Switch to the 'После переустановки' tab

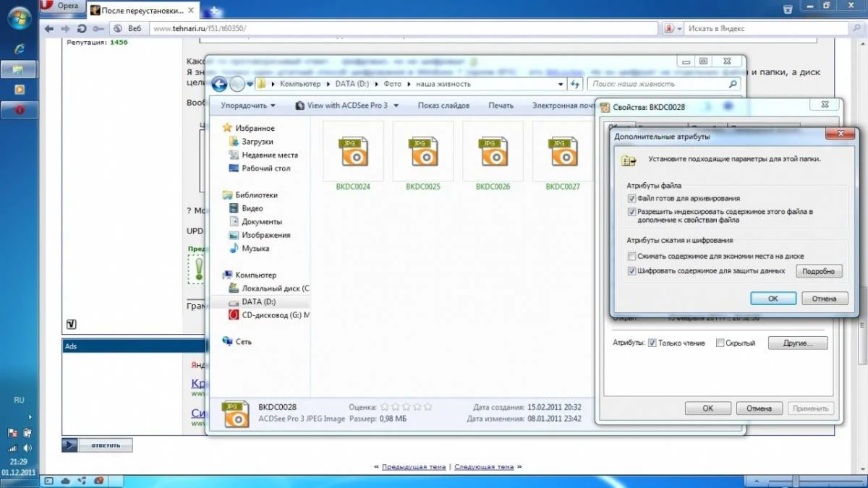click(142, 12)
